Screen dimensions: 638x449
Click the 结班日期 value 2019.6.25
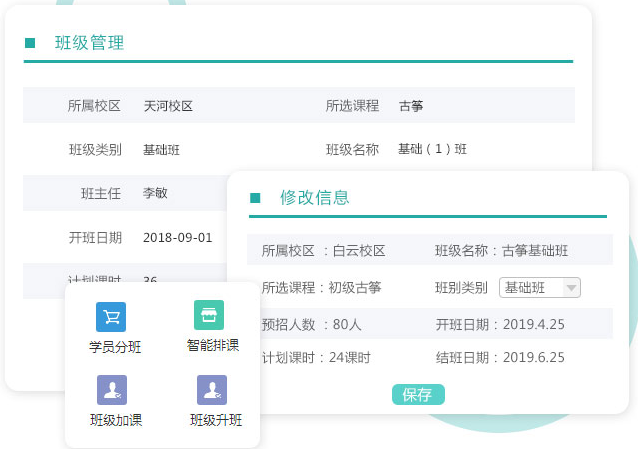coord(534,357)
